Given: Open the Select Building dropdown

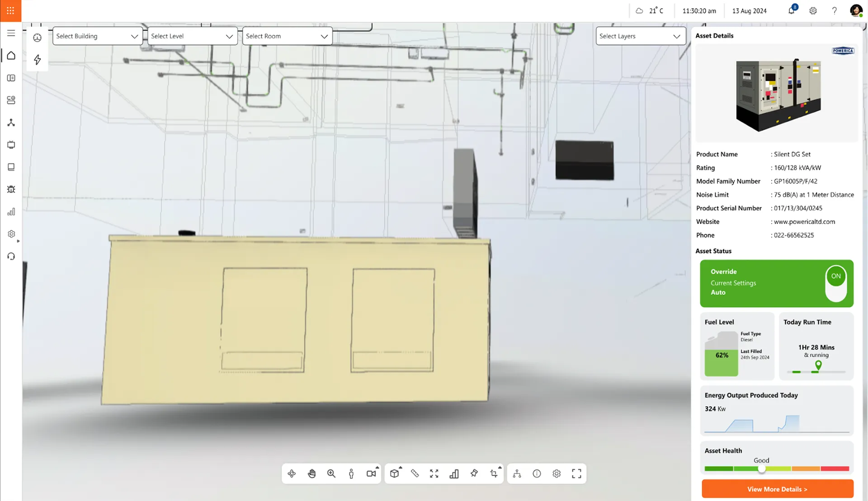Looking at the screenshot, I should [97, 36].
